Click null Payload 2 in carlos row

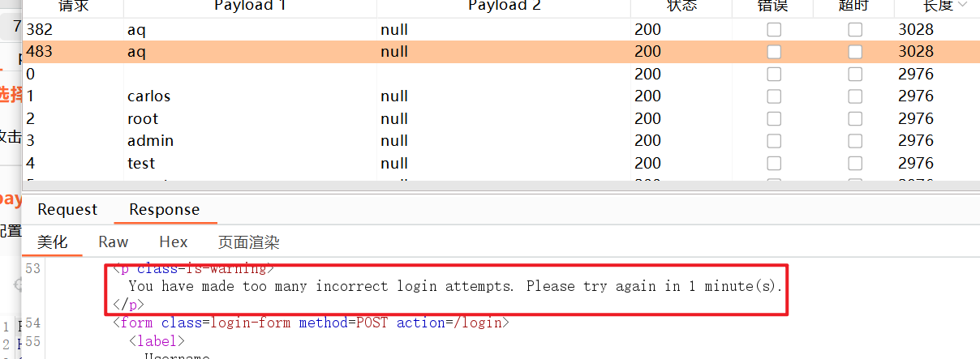pyautogui.click(x=394, y=96)
